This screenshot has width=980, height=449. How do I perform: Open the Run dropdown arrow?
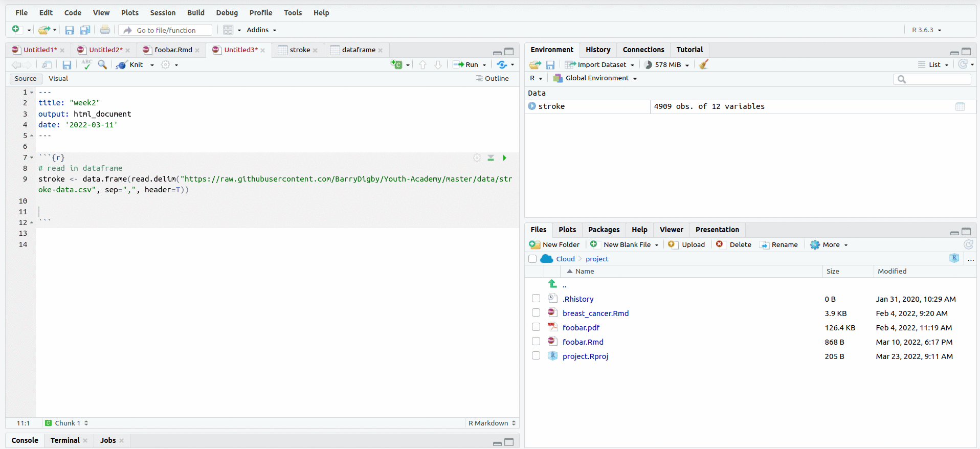point(484,65)
